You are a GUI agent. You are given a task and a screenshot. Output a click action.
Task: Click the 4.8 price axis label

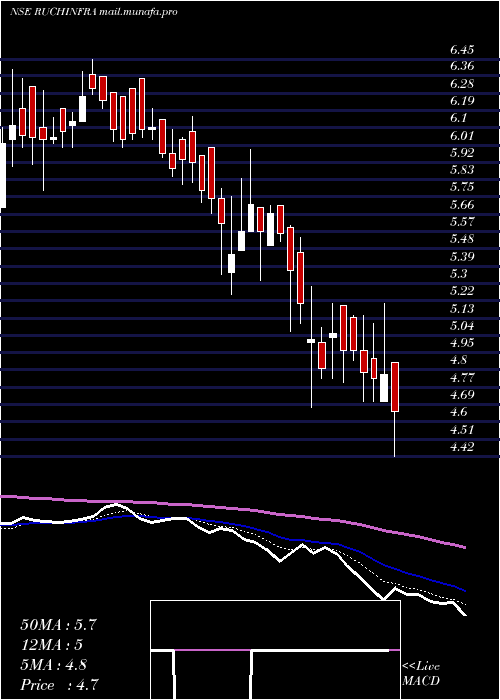pyautogui.click(x=458, y=360)
